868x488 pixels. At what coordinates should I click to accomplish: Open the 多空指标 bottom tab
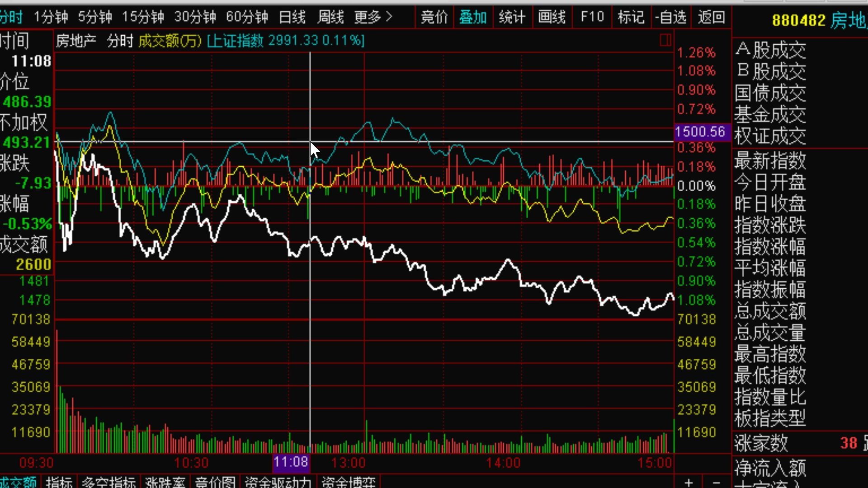point(108,482)
